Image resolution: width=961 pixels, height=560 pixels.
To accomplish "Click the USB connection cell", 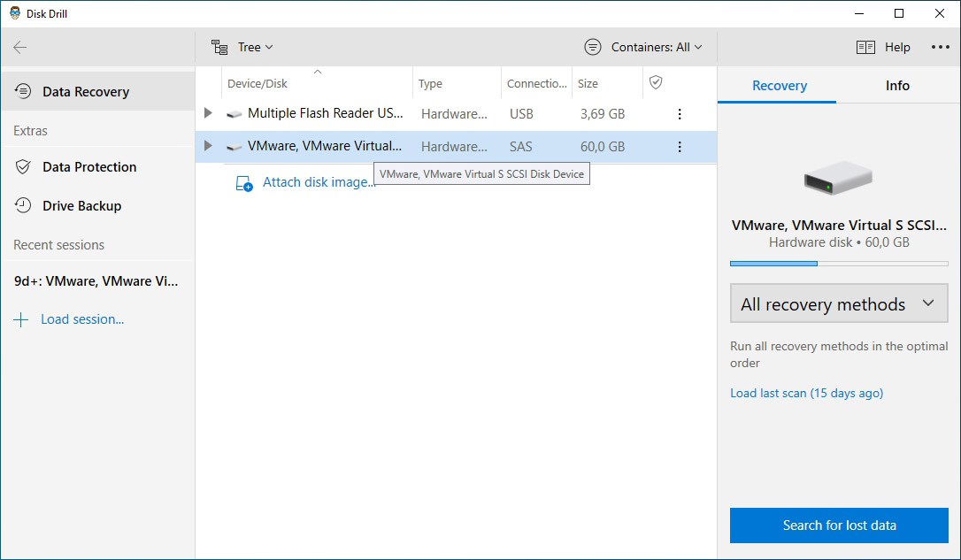I will click(521, 114).
